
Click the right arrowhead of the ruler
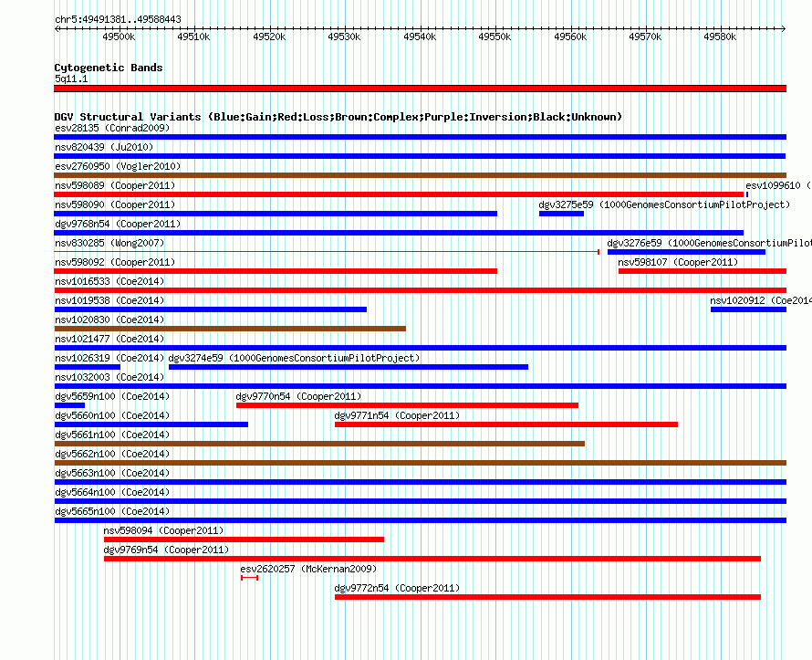point(783,28)
